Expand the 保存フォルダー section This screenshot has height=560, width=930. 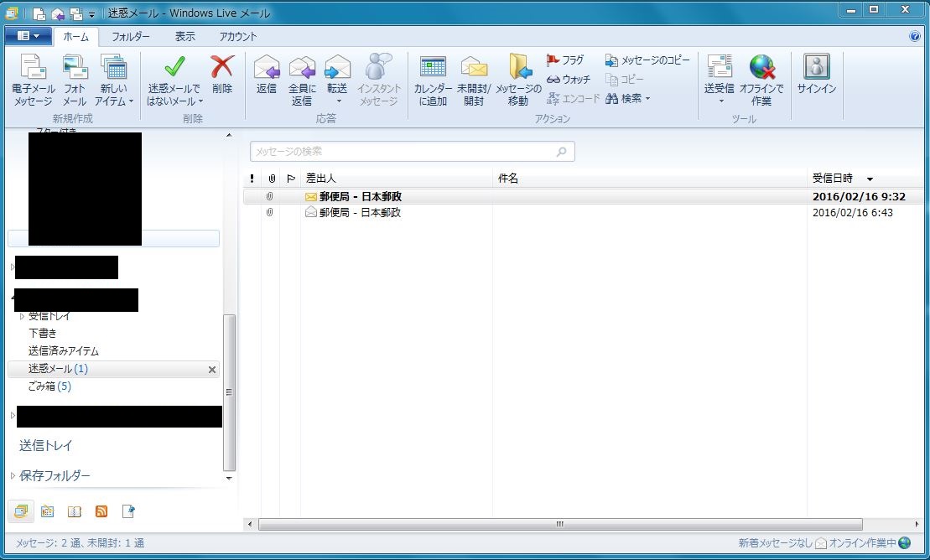[13, 476]
